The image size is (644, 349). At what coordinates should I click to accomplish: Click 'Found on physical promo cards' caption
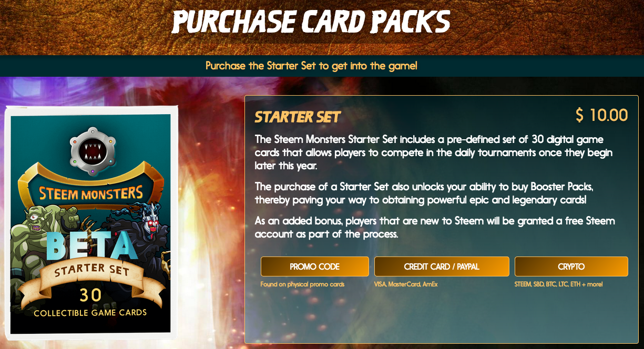[x=302, y=284]
